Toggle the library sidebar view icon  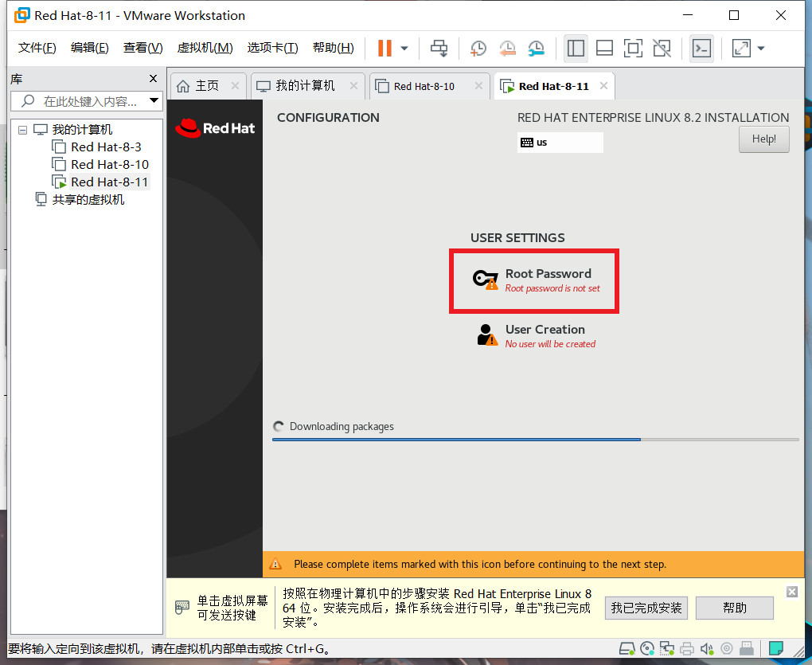coord(576,48)
